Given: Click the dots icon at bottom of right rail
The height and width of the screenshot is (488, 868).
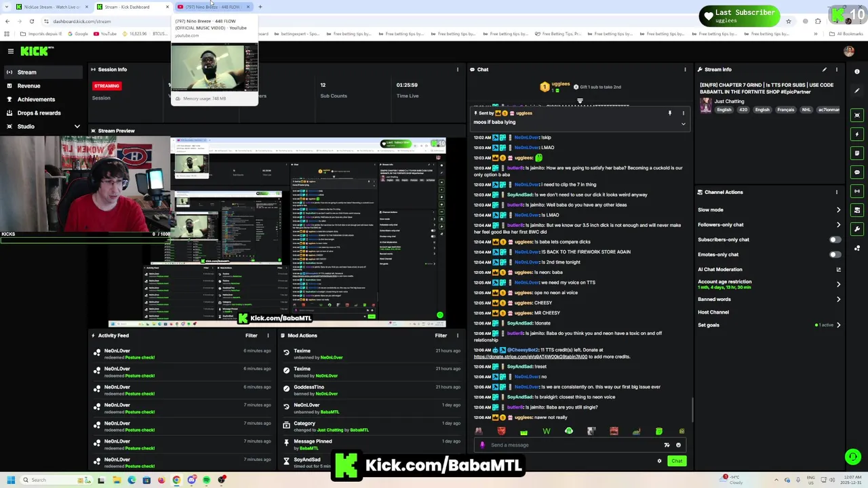Looking at the screenshot, I should click(x=857, y=248).
